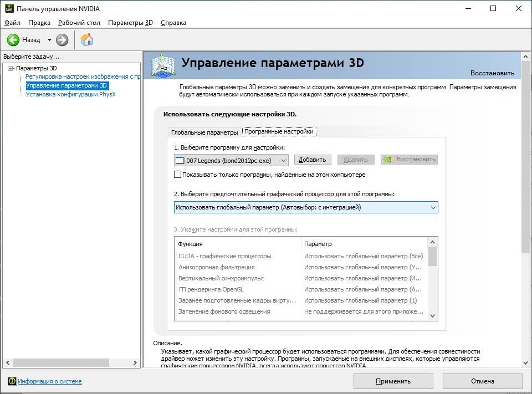Click the green Back arrow icon

(13, 40)
